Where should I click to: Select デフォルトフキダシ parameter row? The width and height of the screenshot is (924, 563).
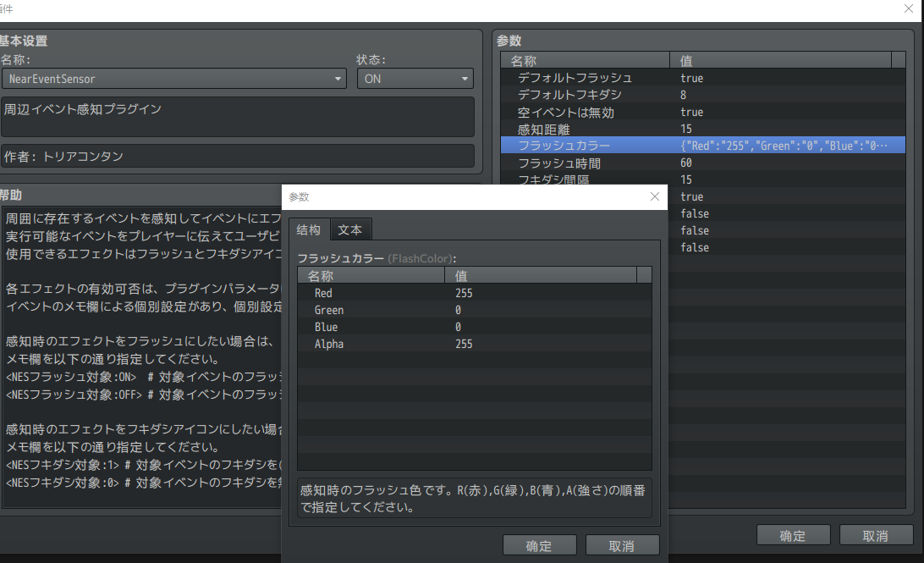[x=702, y=95]
